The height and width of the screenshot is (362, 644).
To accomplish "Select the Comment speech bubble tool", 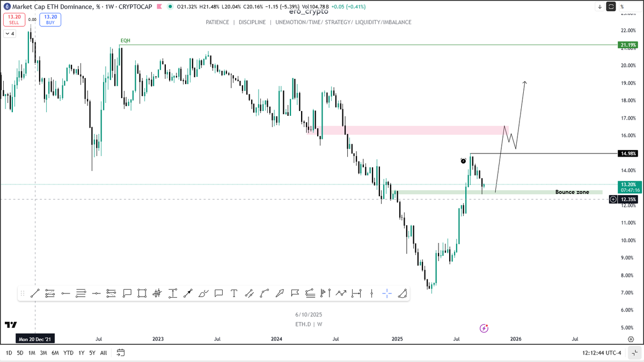I will (x=218, y=293).
